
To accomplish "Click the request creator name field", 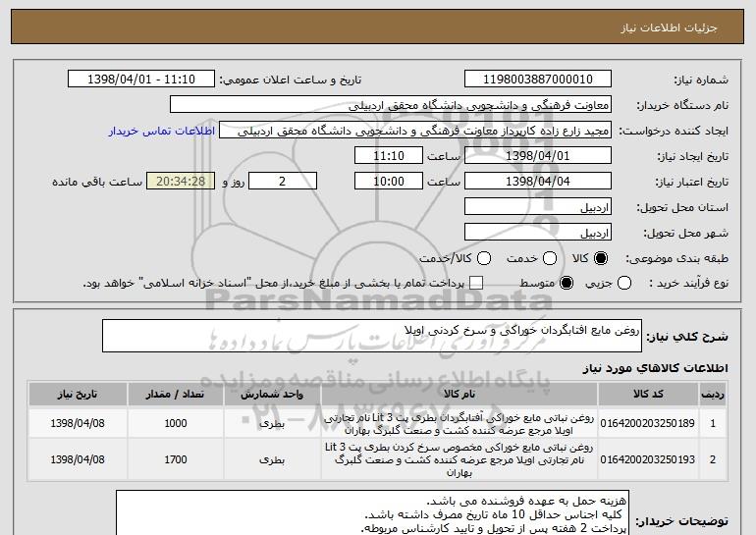I will [x=415, y=131].
